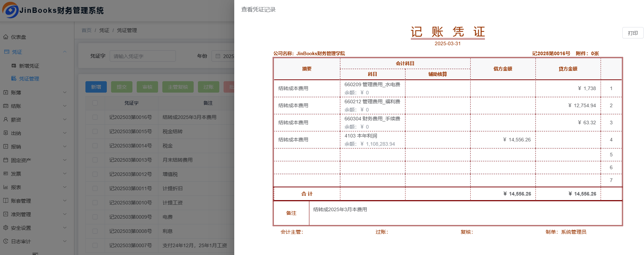The image size is (644, 255).
Task: Expand the 账簿 menu chevron
Action: click(65, 92)
